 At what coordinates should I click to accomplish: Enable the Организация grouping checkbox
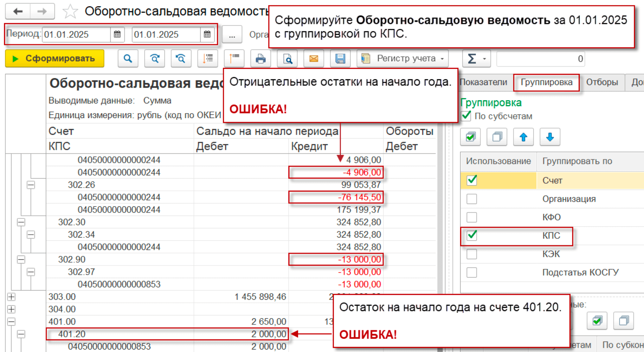pos(472,199)
